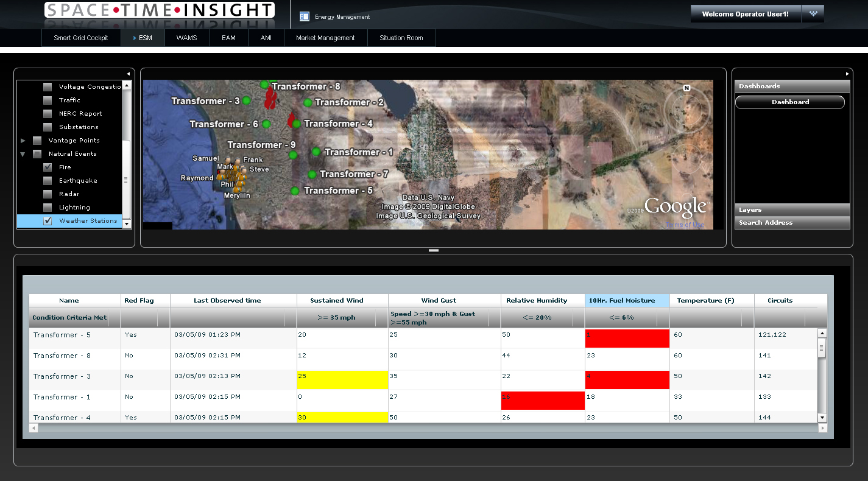Select the Transformer - 8 table row name
The width and height of the screenshot is (868, 481).
62,356
